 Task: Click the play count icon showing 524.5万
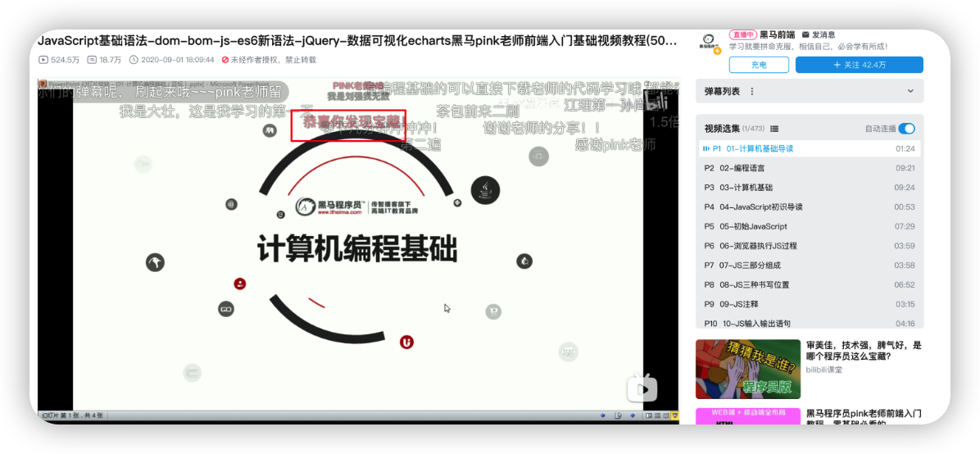43,60
